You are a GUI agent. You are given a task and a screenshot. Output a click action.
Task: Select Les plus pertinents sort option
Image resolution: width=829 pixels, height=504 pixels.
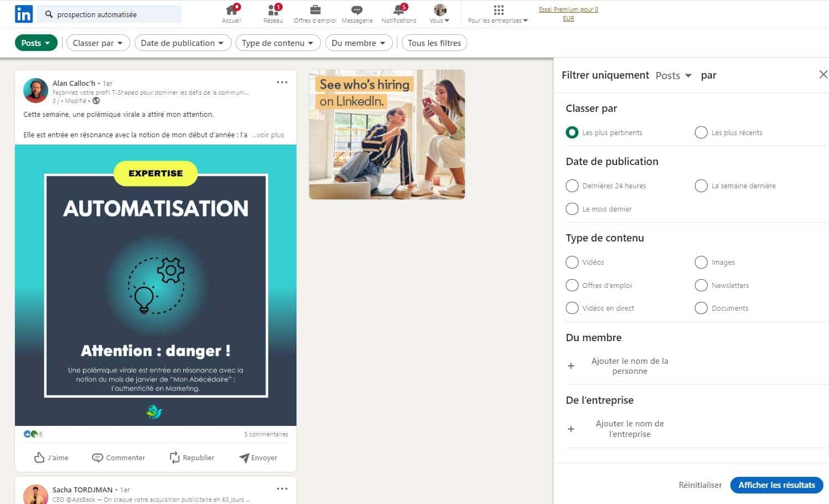pyautogui.click(x=572, y=132)
